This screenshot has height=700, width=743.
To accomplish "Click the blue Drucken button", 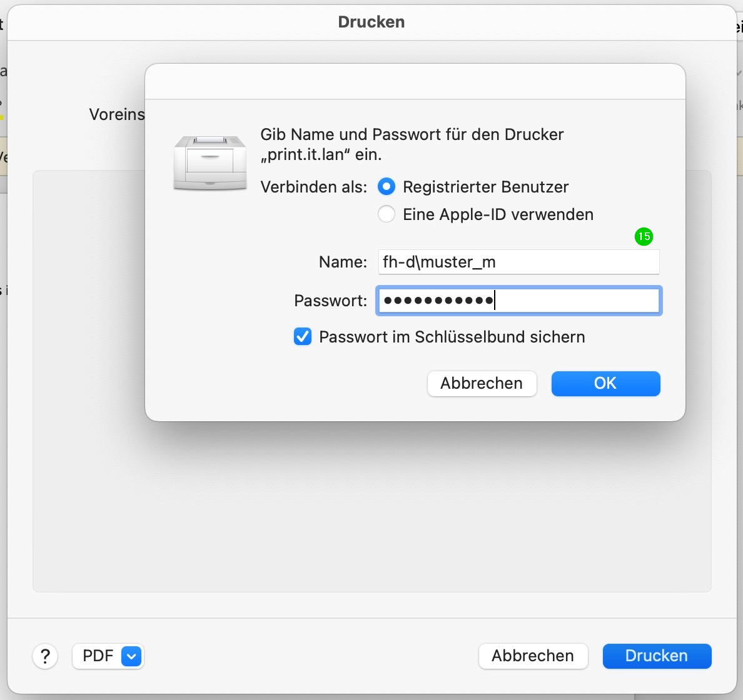I will [657, 656].
